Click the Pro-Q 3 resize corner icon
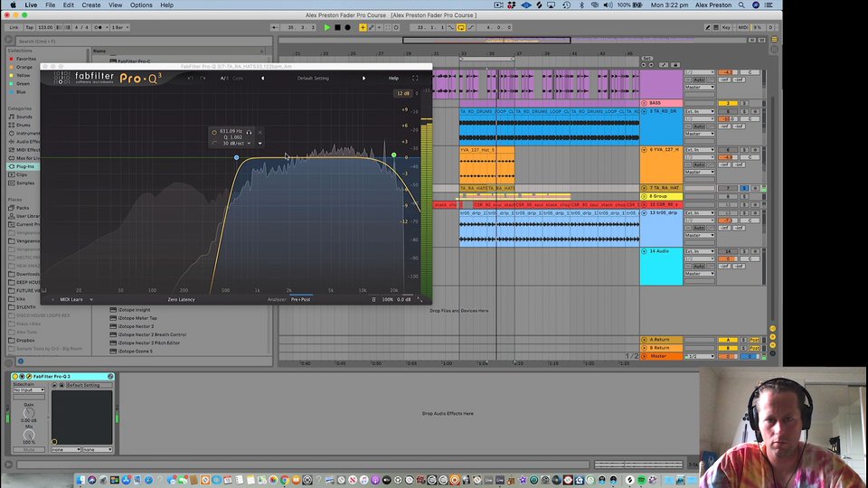 click(x=420, y=299)
